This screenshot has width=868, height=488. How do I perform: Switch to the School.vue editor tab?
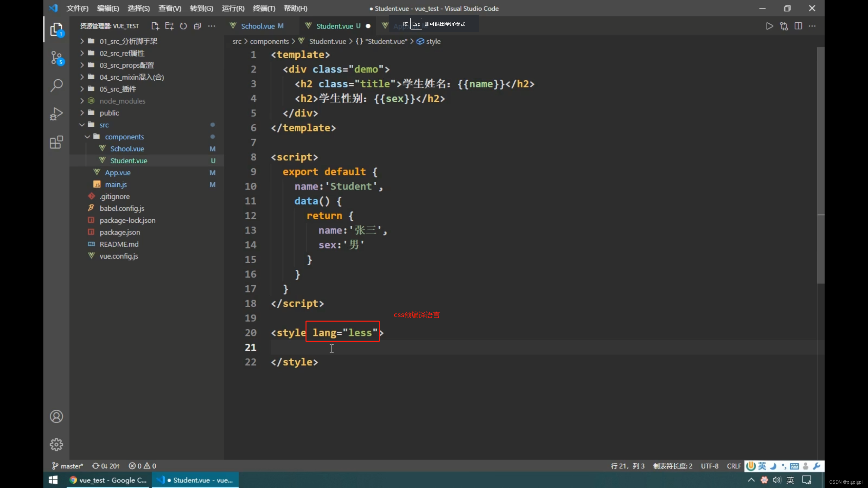click(261, 26)
